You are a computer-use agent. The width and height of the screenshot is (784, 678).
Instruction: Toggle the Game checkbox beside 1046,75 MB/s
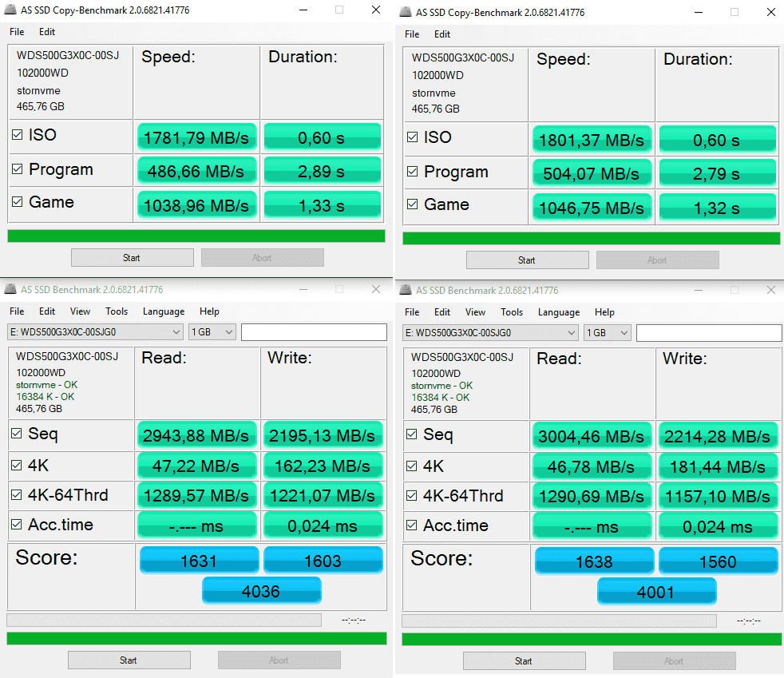pyautogui.click(x=412, y=204)
